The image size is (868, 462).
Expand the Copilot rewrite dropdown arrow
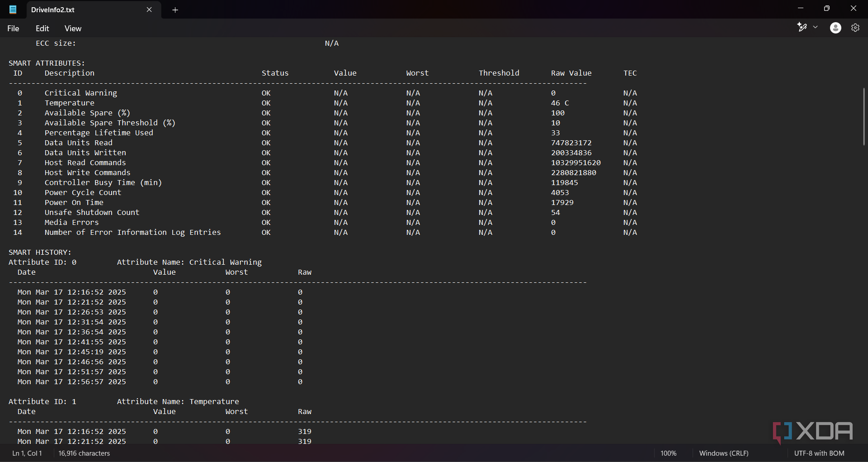coord(815,28)
